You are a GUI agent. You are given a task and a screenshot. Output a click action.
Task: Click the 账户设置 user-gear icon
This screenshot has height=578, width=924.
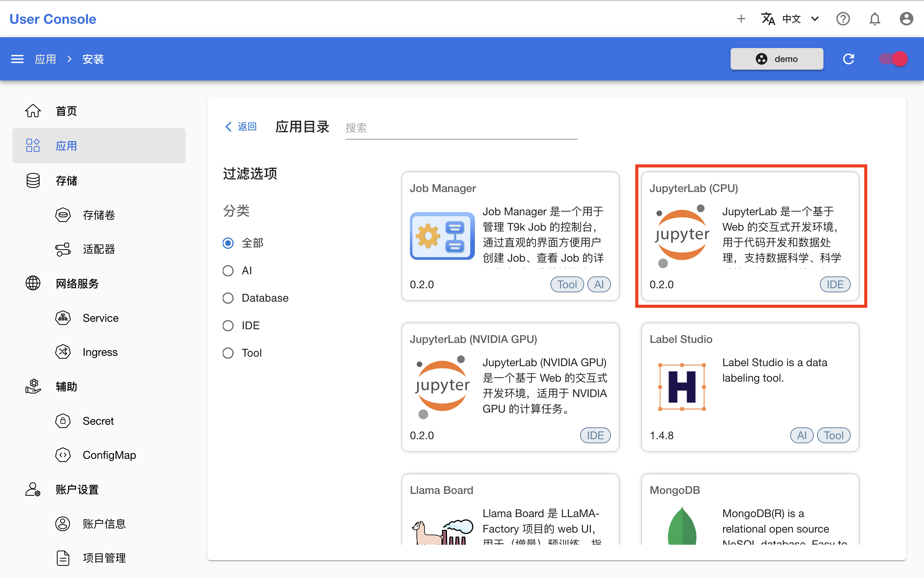33,489
